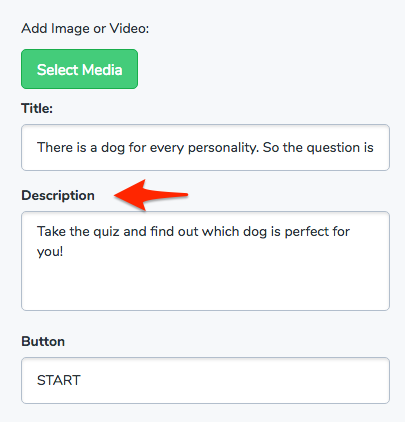The image size is (405, 422).
Task: Click the bold 'Button' label
Action: click(x=43, y=341)
